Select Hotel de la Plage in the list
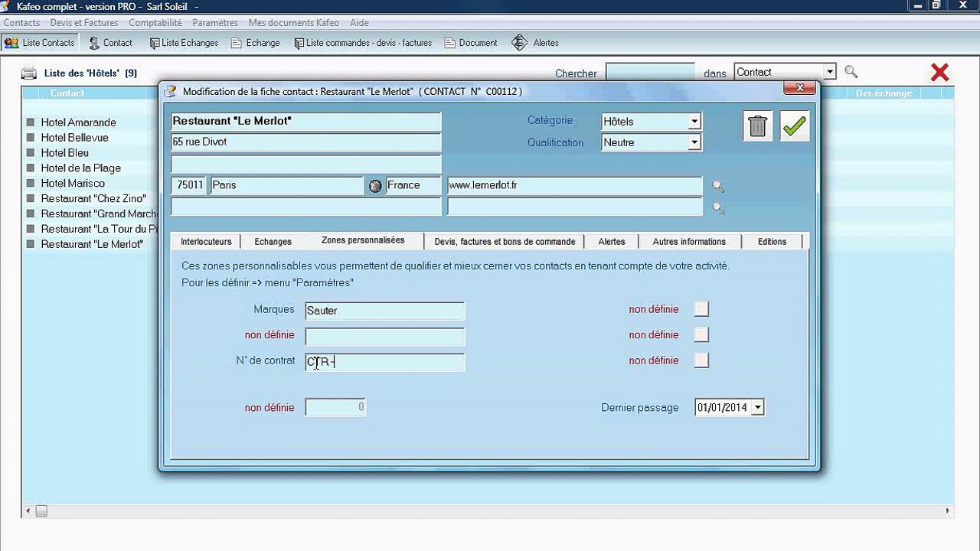Viewport: 980px width, 551px height. (x=80, y=168)
